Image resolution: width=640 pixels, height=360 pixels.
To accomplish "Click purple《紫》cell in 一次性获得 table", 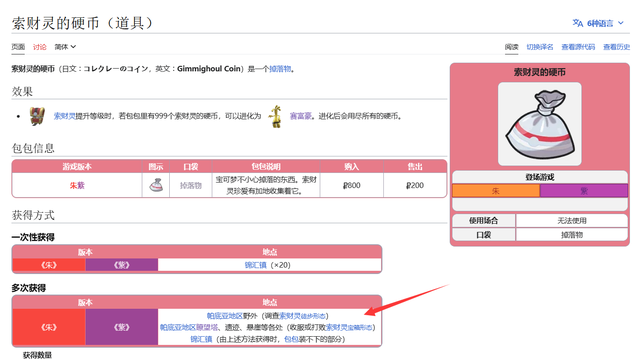I will click(122, 265).
